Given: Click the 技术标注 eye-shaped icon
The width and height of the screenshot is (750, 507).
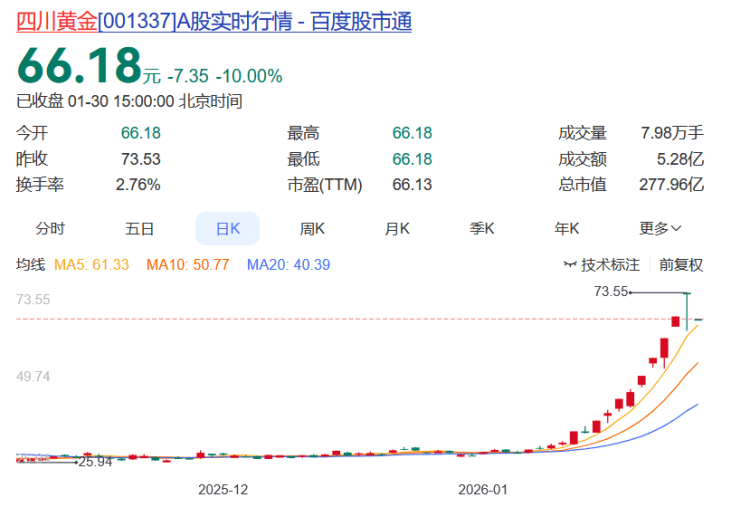Looking at the screenshot, I should pyautogui.click(x=570, y=265).
